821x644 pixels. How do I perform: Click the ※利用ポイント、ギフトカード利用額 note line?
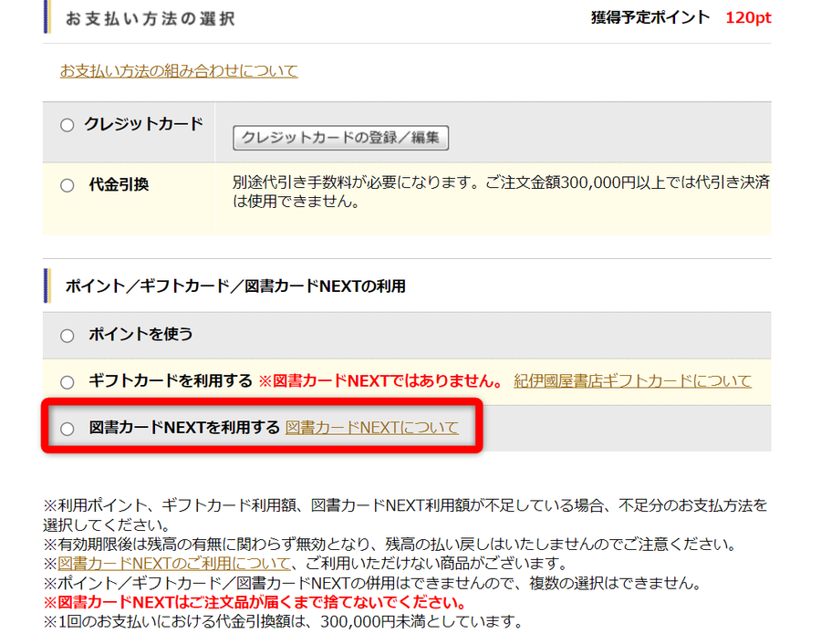pos(405,515)
